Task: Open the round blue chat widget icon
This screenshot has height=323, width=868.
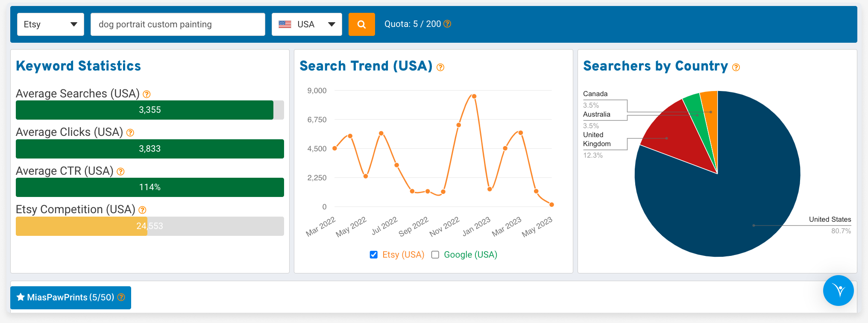Action: tap(838, 291)
